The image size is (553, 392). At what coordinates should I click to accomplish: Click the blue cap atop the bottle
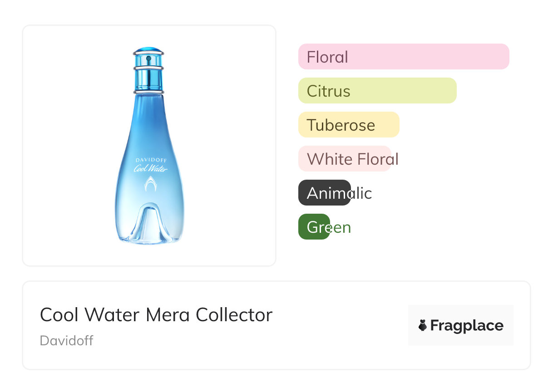[148, 49]
